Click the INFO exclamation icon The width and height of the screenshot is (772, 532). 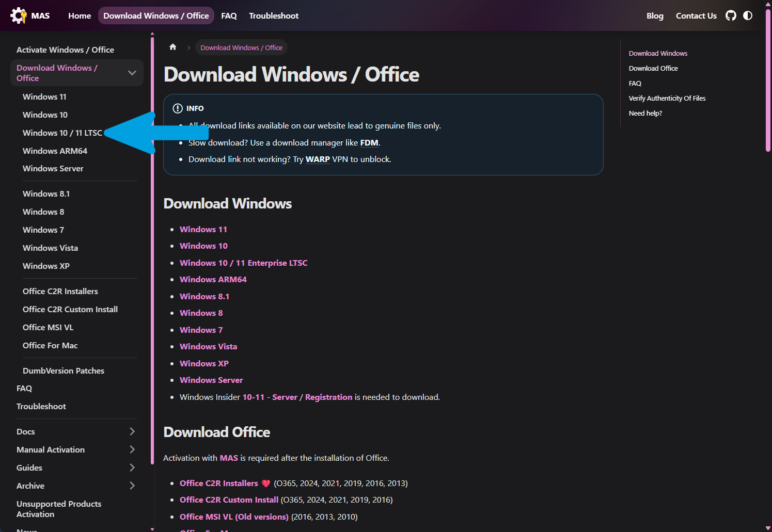178,108
